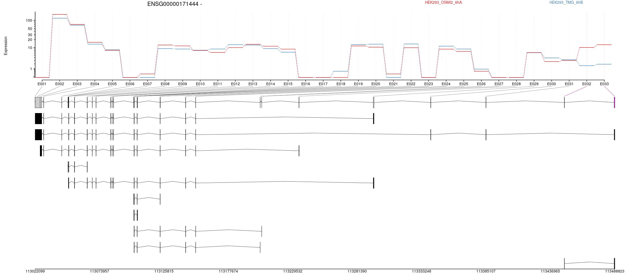This screenshot has height=276, width=644.
Task: Select the HEK293_OSMI2_6hA legend label
Action: pyautogui.click(x=443, y=2)
